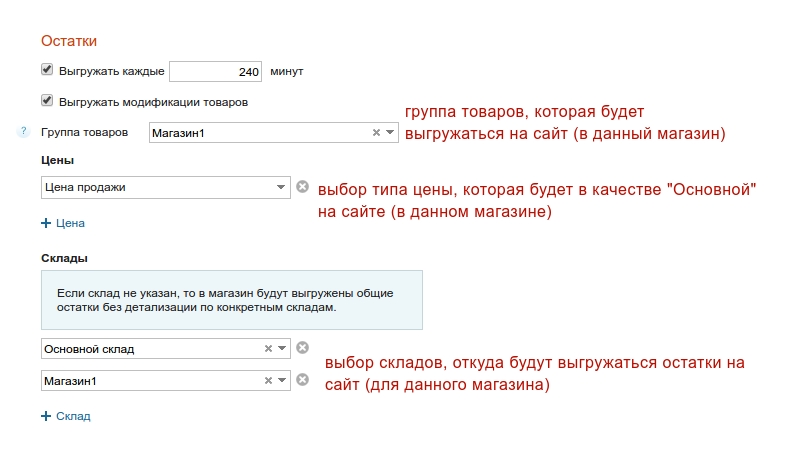Remove the Цена продажи price row
789x455 pixels.
pos(302,187)
